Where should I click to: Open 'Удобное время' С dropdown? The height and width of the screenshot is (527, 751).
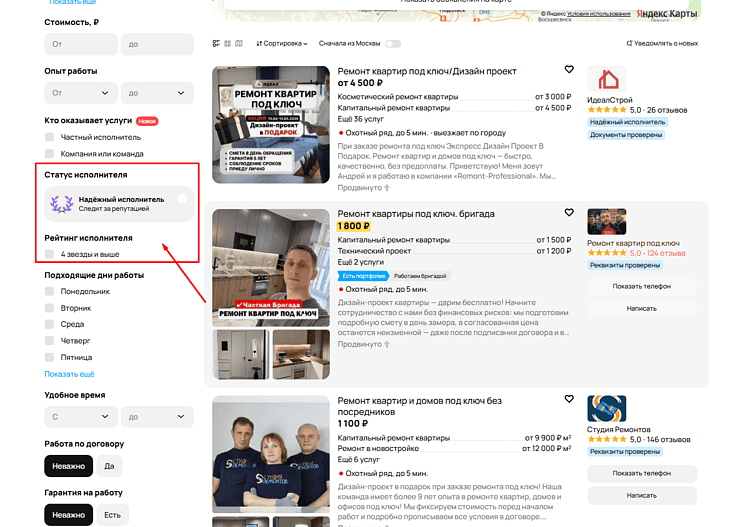(x=81, y=417)
